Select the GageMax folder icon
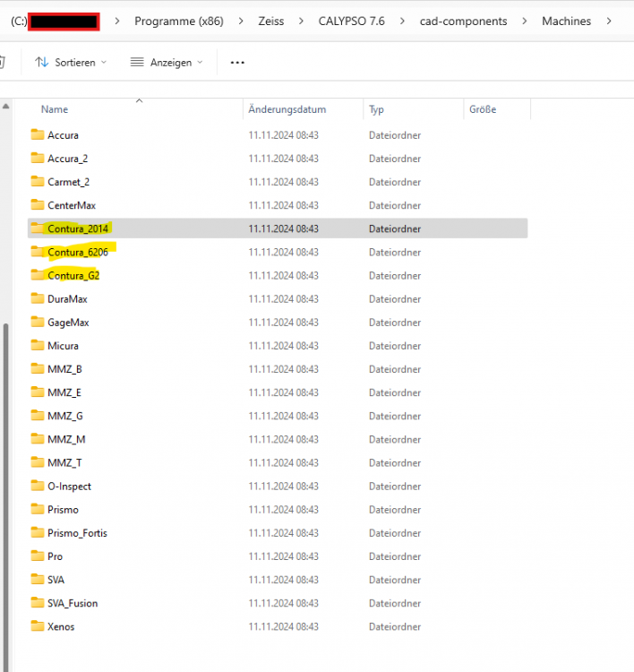Image resolution: width=634 pixels, height=672 pixels. (38, 323)
